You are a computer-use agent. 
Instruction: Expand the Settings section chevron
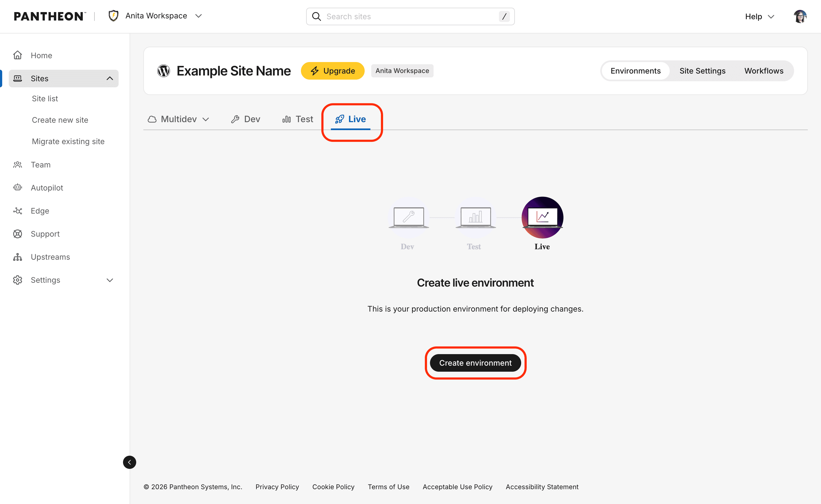(x=110, y=280)
